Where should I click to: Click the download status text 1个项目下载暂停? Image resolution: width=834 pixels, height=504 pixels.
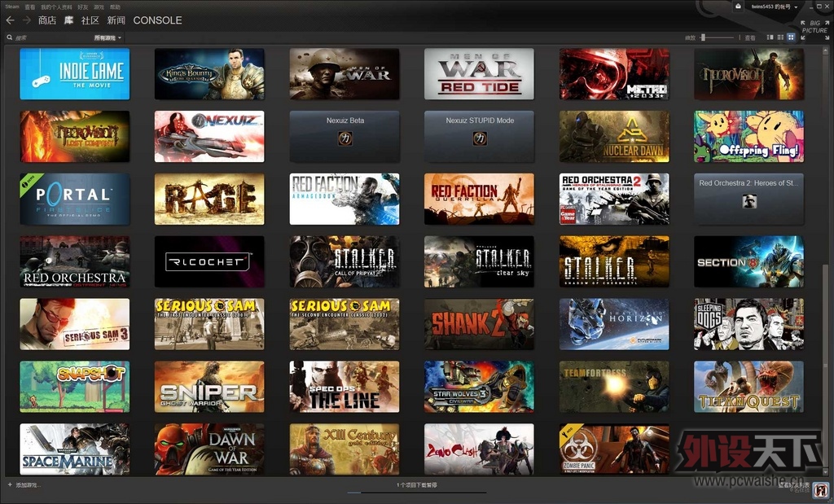coord(417,484)
